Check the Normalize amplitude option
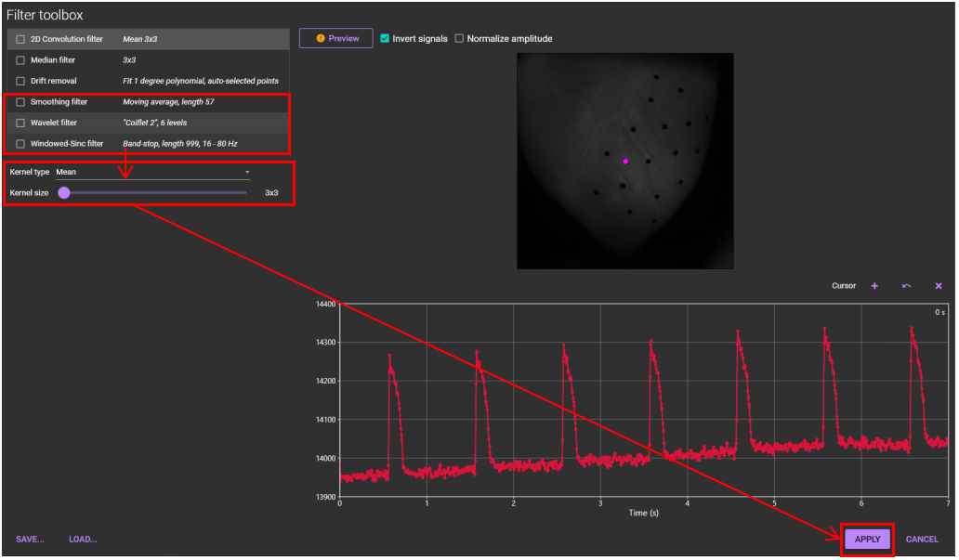 (x=459, y=39)
